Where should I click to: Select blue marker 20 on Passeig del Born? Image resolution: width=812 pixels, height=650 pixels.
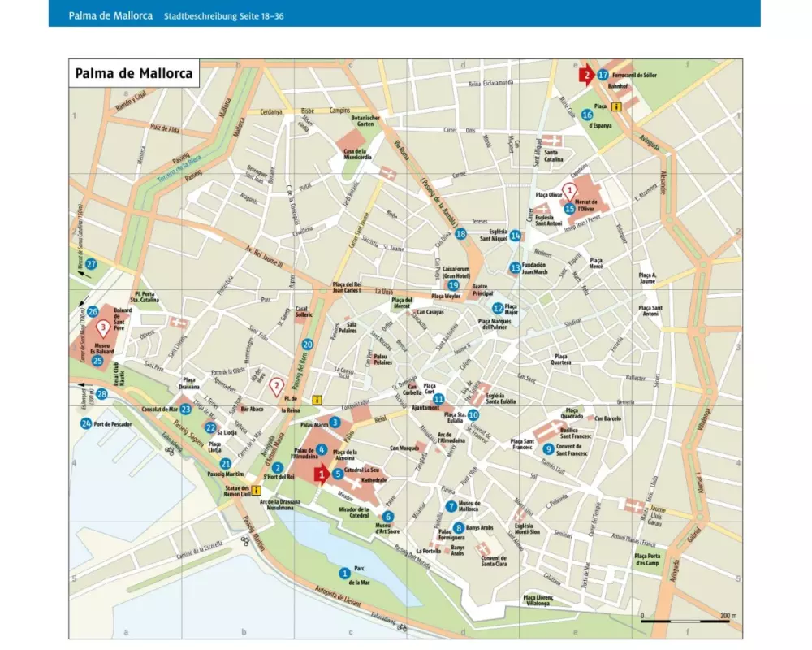308,344
